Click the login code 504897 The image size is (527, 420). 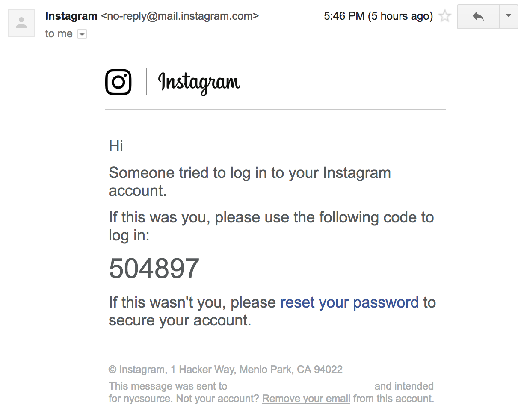tap(154, 269)
